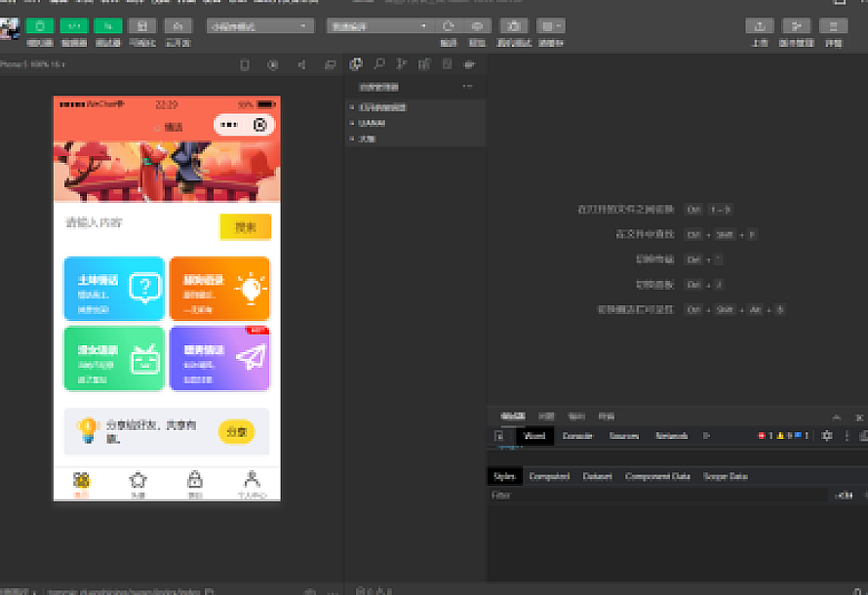Open the element inspector picker icon
The height and width of the screenshot is (595, 868).
(x=499, y=436)
